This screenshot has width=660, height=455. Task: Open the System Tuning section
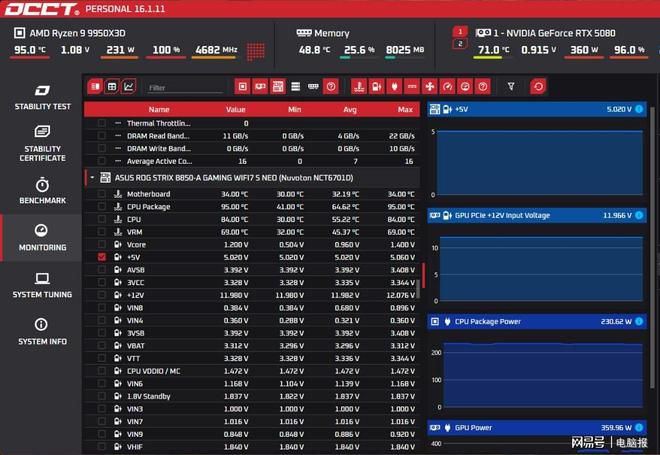point(42,285)
